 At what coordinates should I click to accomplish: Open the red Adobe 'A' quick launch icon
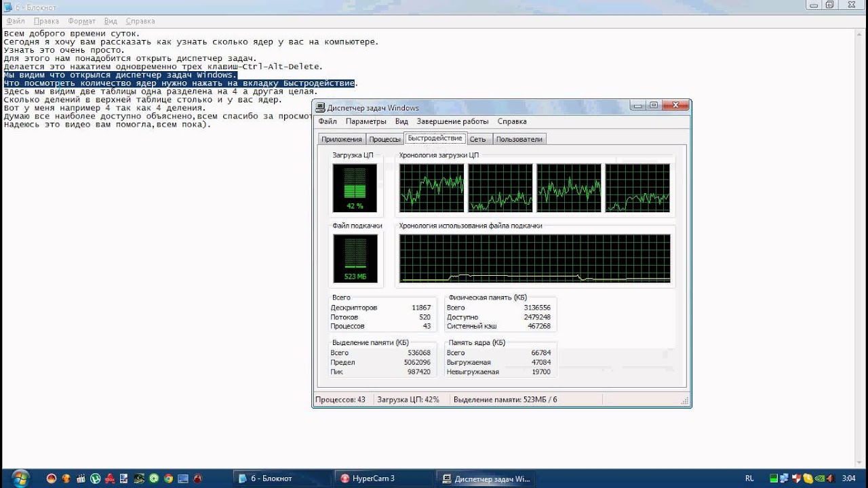(x=110, y=479)
